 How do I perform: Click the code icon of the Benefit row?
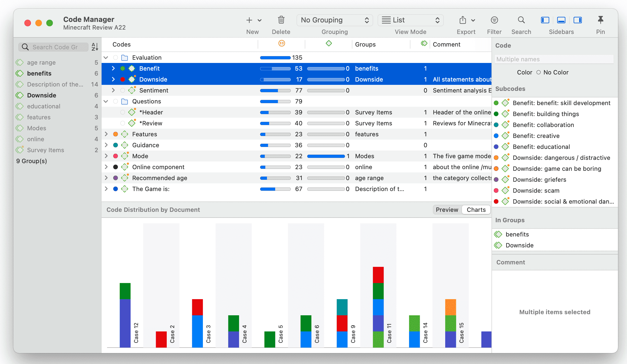coord(132,68)
